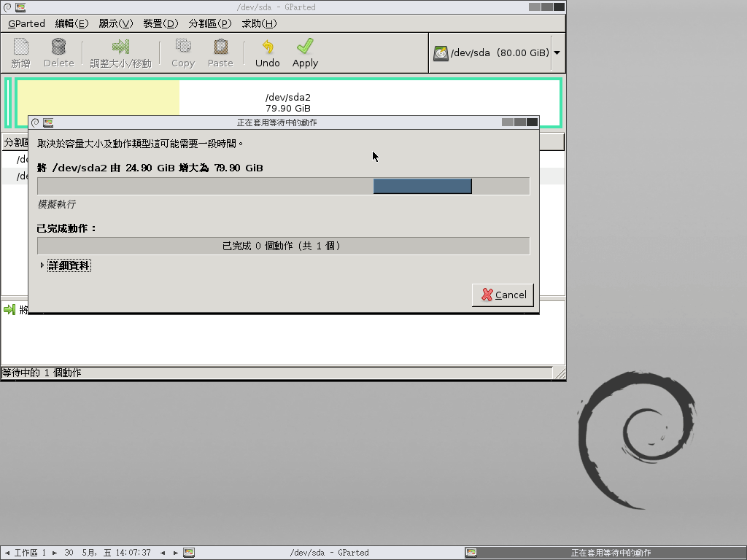Click the simulation progress bar

[x=283, y=187]
